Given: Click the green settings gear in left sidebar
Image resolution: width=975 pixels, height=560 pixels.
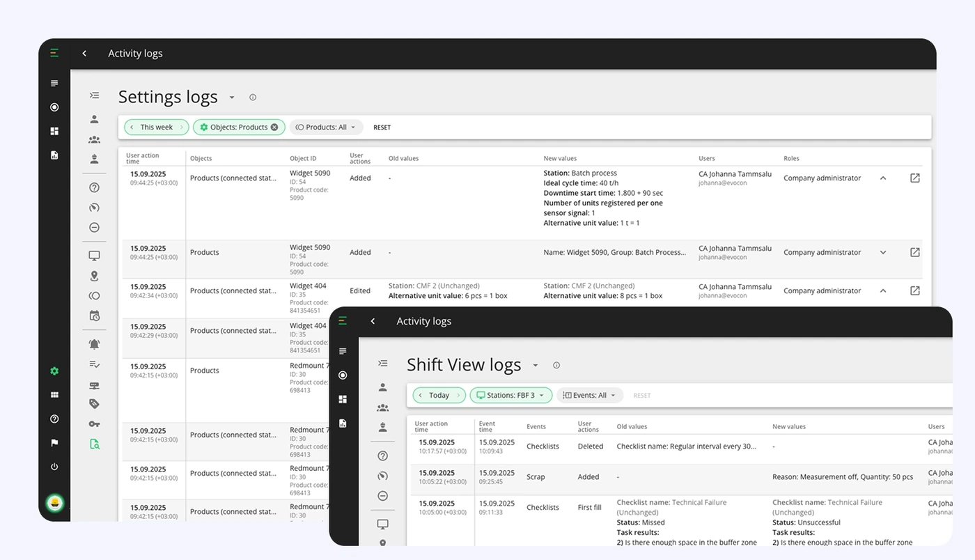Looking at the screenshot, I should pos(54,371).
